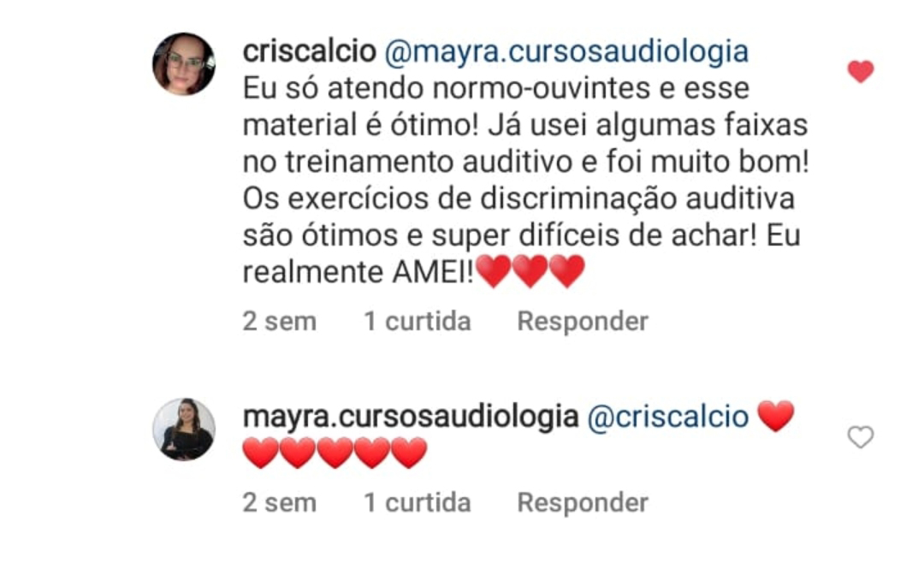Click the comment text about treinamento auditivo
Viewport: 924px width, 575px height.
pos(525,162)
